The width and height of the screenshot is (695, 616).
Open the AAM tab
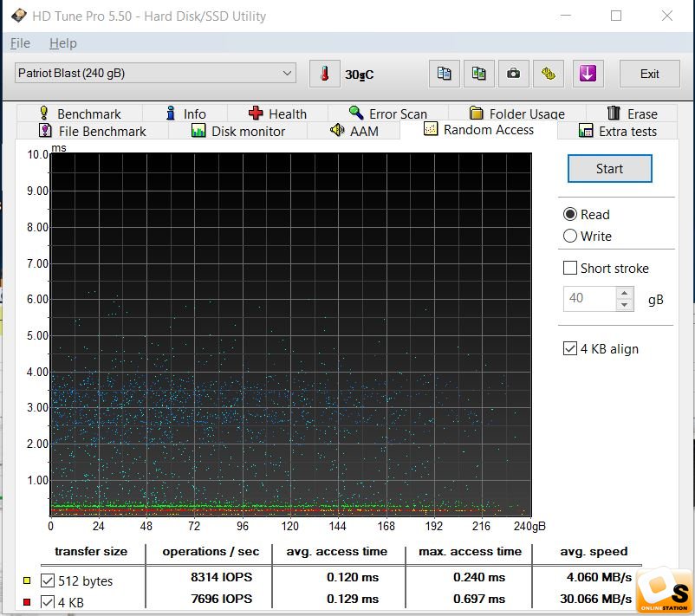354,131
